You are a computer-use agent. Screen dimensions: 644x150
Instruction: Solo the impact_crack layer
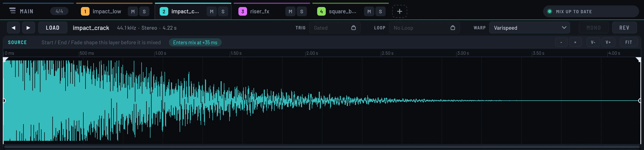tap(223, 12)
